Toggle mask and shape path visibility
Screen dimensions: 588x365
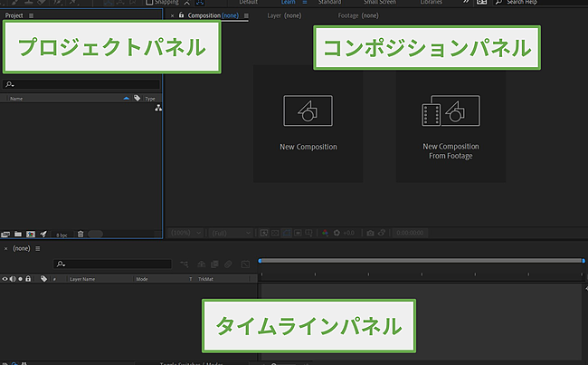(287, 233)
